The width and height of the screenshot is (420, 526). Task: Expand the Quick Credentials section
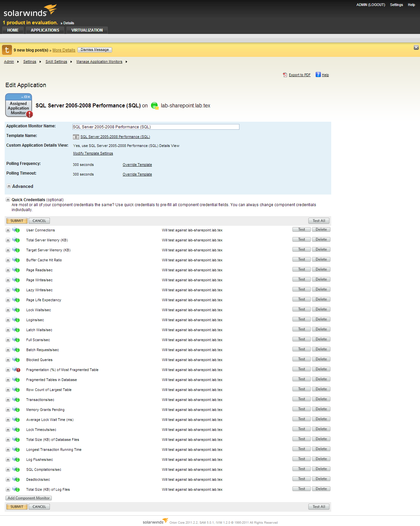[8, 200]
